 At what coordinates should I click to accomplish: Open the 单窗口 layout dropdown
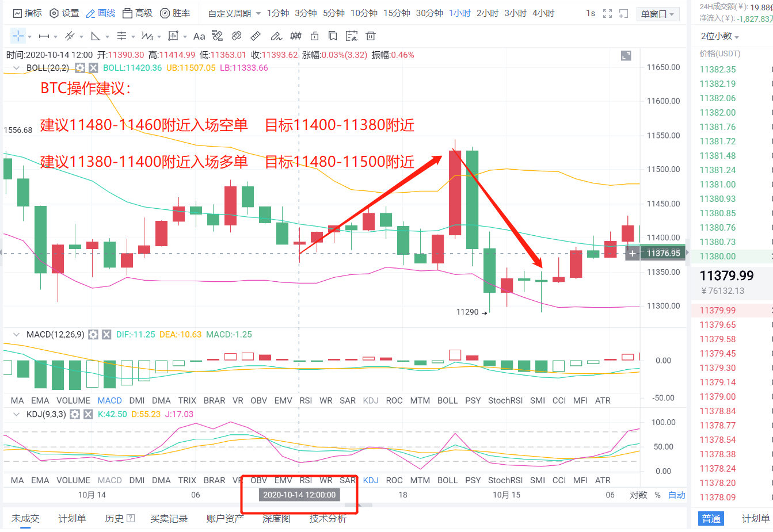(658, 13)
